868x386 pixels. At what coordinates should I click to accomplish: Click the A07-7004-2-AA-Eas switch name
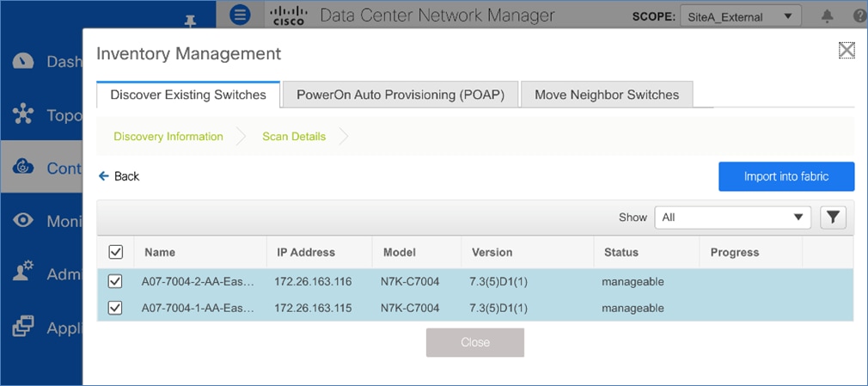pyautogui.click(x=198, y=282)
